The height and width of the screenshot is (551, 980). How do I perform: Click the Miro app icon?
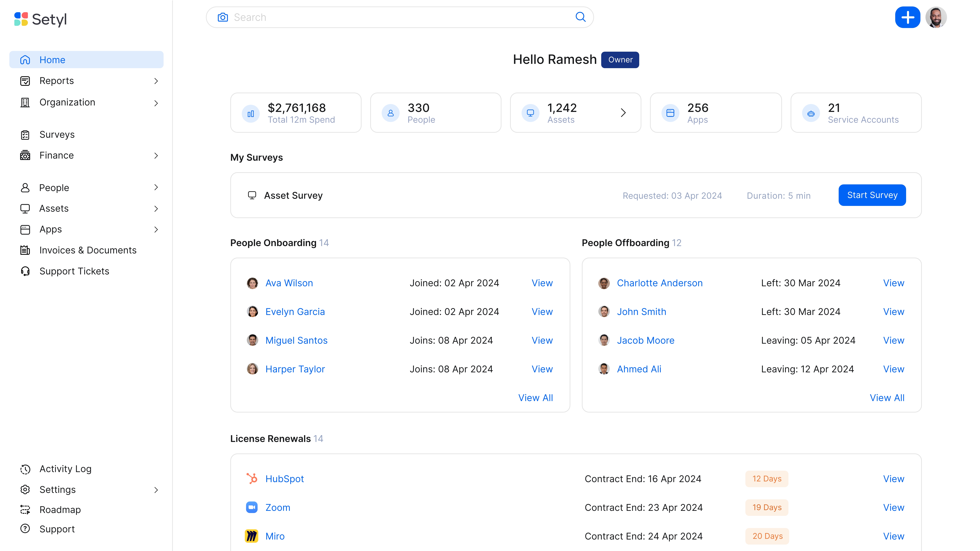[252, 536]
